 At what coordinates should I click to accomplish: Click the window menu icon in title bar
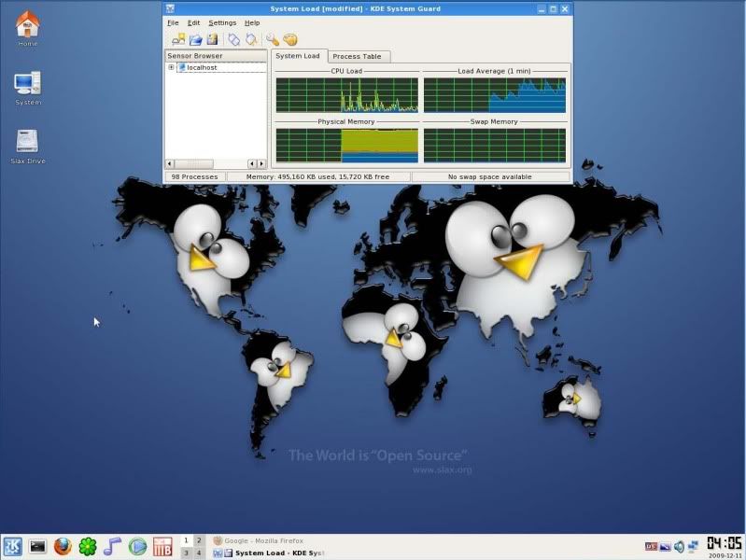pyautogui.click(x=170, y=8)
